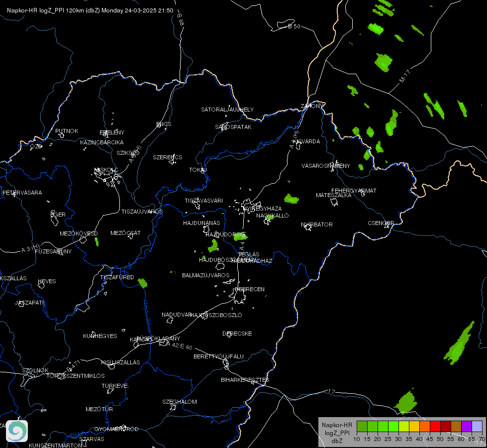Click the MEZŐTÚR label
Screen dimensions: 487x448
point(99,409)
